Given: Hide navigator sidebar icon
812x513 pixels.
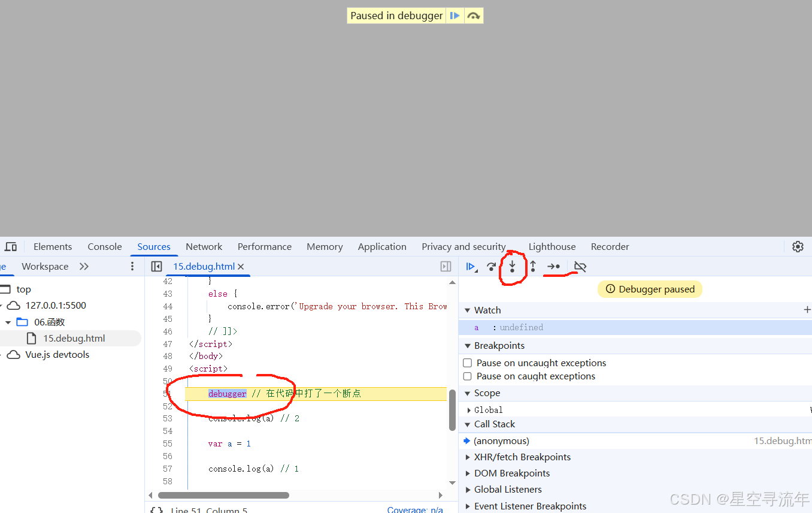Looking at the screenshot, I should click(157, 267).
